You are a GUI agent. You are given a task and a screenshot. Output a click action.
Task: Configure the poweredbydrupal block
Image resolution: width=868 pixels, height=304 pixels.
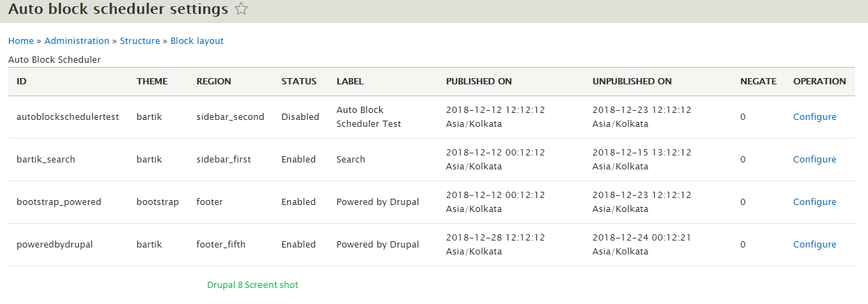(x=814, y=245)
